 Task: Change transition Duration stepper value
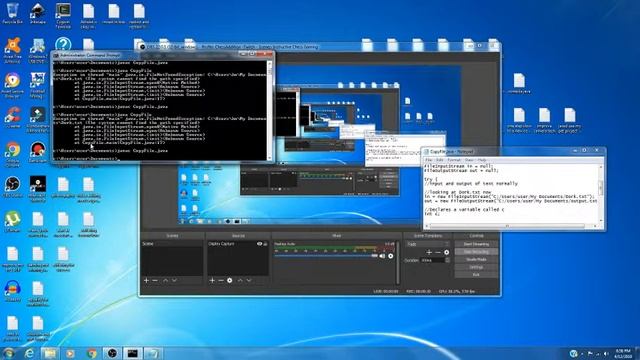click(x=448, y=260)
